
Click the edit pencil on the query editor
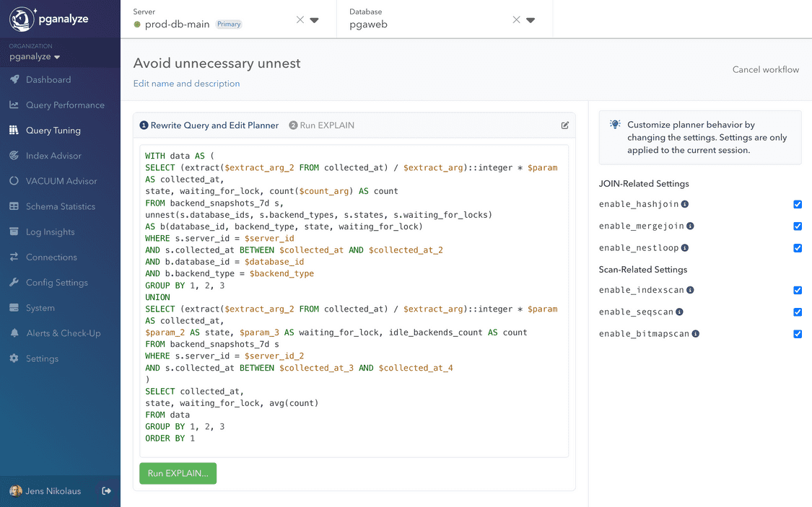tap(564, 125)
